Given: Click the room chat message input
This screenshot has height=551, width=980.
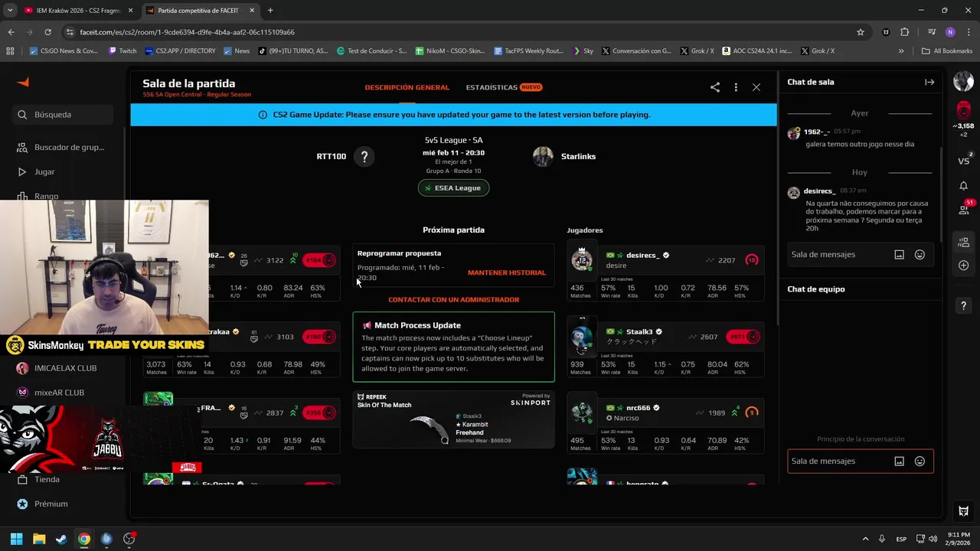Looking at the screenshot, I should (x=838, y=255).
